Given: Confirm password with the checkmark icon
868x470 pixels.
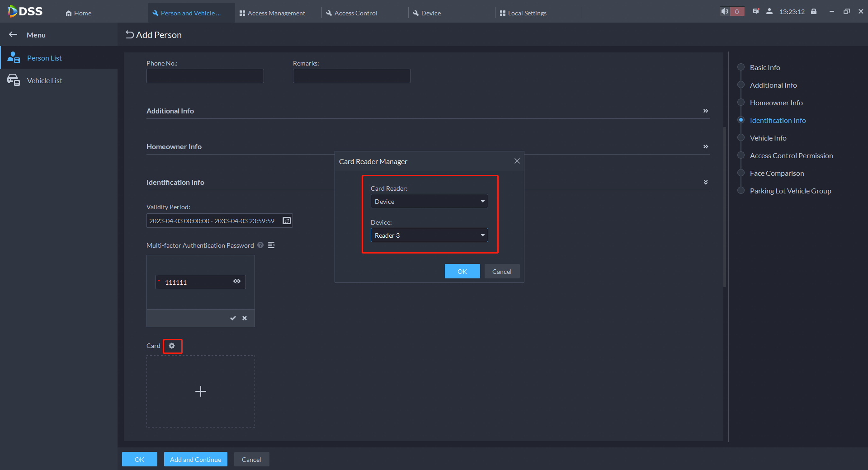Looking at the screenshot, I should (x=233, y=318).
